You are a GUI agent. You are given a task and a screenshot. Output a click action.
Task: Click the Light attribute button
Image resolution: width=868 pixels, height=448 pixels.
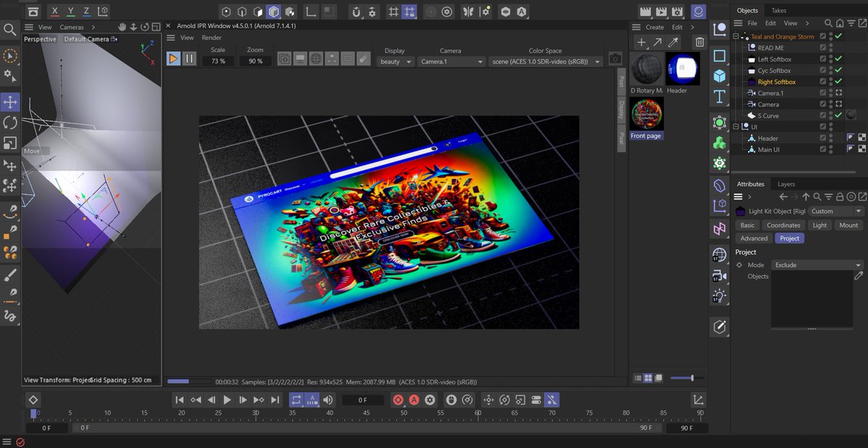click(820, 225)
